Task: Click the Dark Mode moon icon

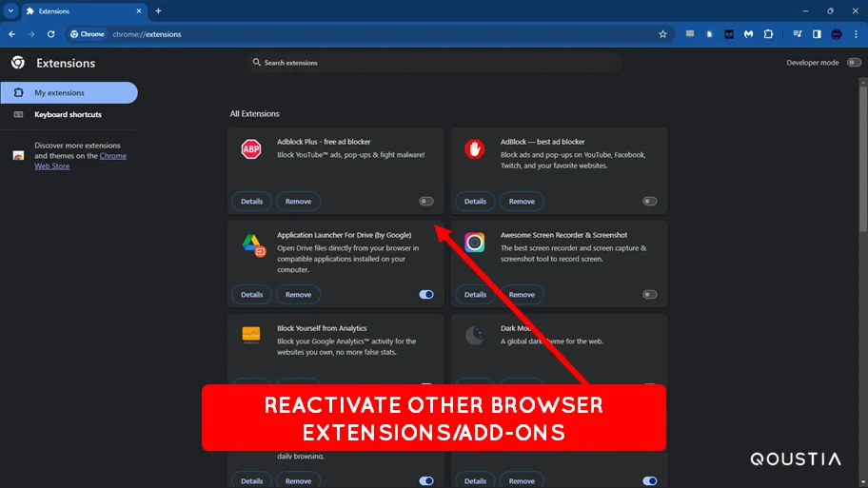Action: (474, 335)
